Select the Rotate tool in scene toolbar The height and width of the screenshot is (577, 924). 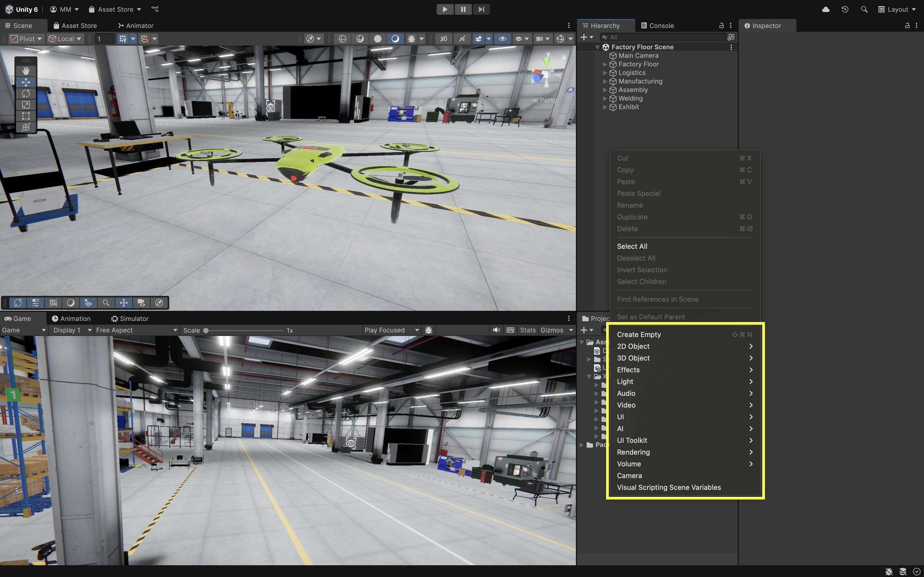pos(26,94)
